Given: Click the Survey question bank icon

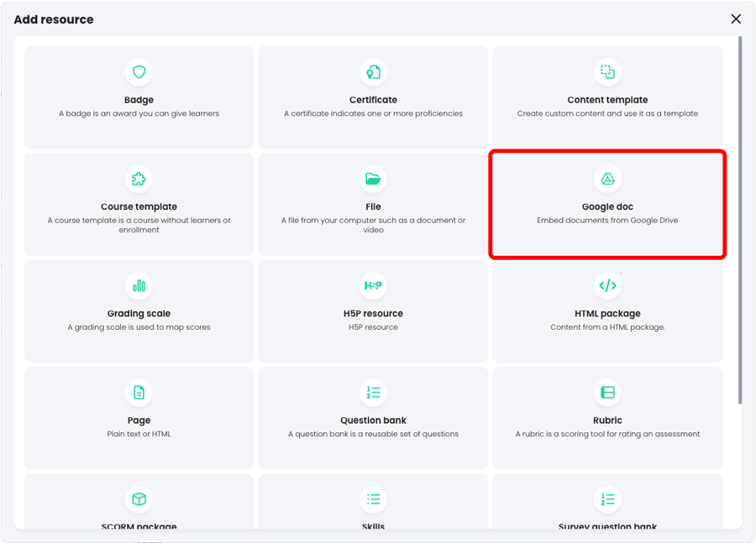Looking at the screenshot, I should (607, 499).
